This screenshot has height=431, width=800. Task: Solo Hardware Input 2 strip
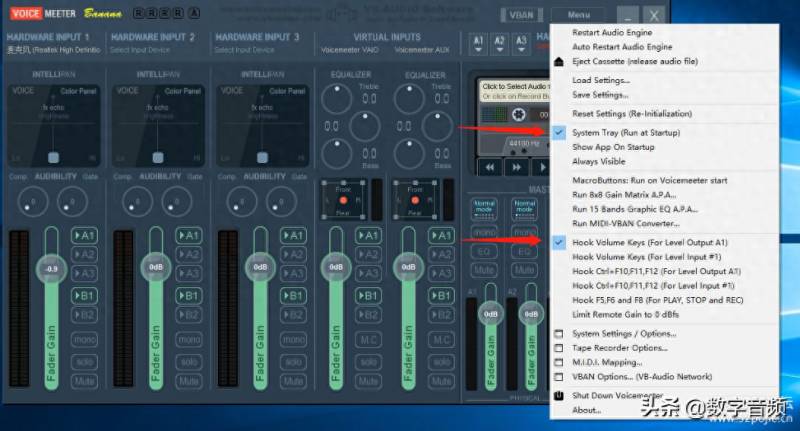[189, 362]
